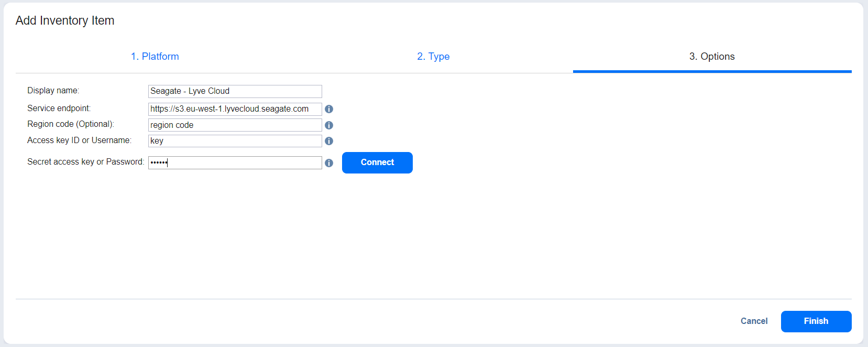Click info icon beside Secret access key field
Image resolution: width=868 pixels, height=347 pixels.
(329, 163)
